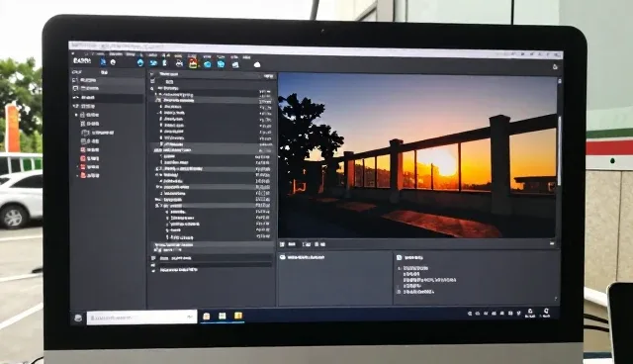Select the padlock item in the left sidebar tree
This screenshot has height=364, width=633.
[x=90, y=115]
